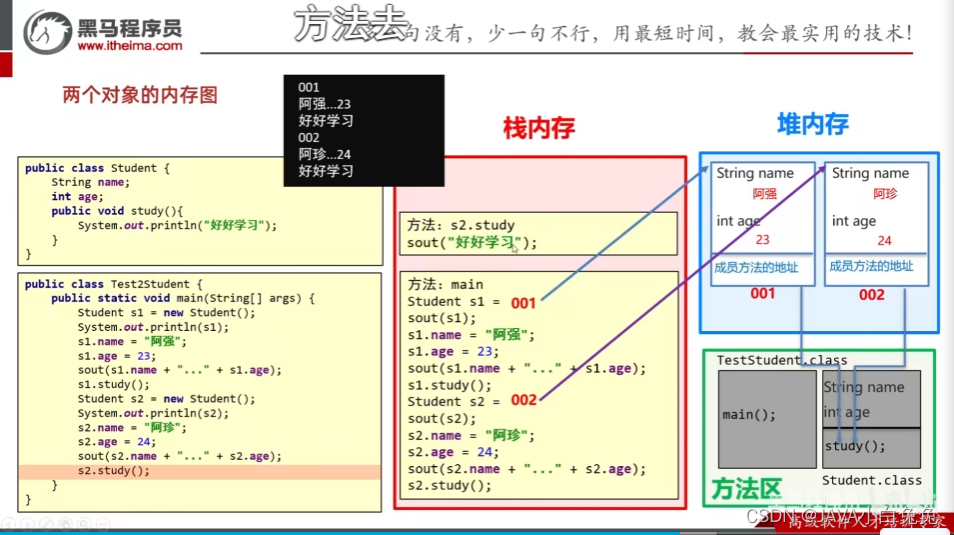Click code line 'public class Student {'
954x535 pixels.
tap(97, 168)
